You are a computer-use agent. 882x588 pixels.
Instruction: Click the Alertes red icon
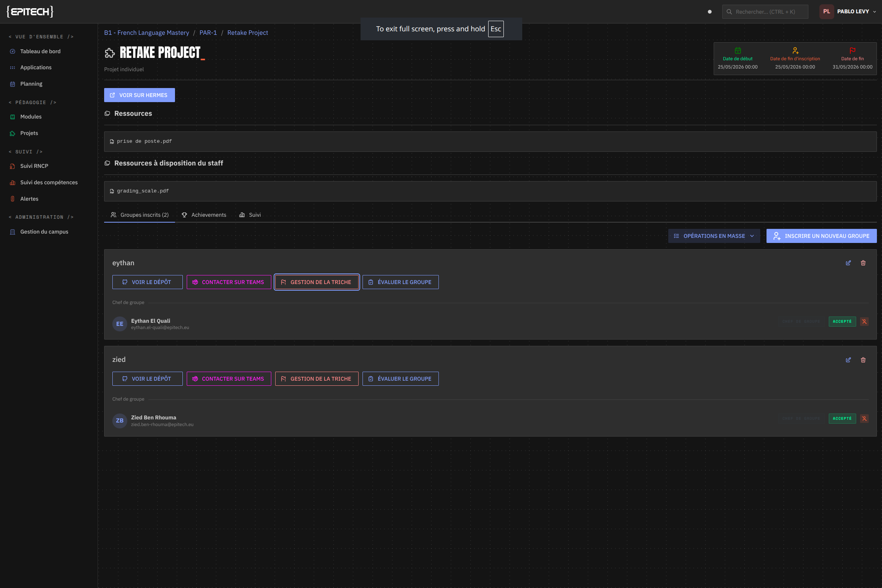(13, 199)
